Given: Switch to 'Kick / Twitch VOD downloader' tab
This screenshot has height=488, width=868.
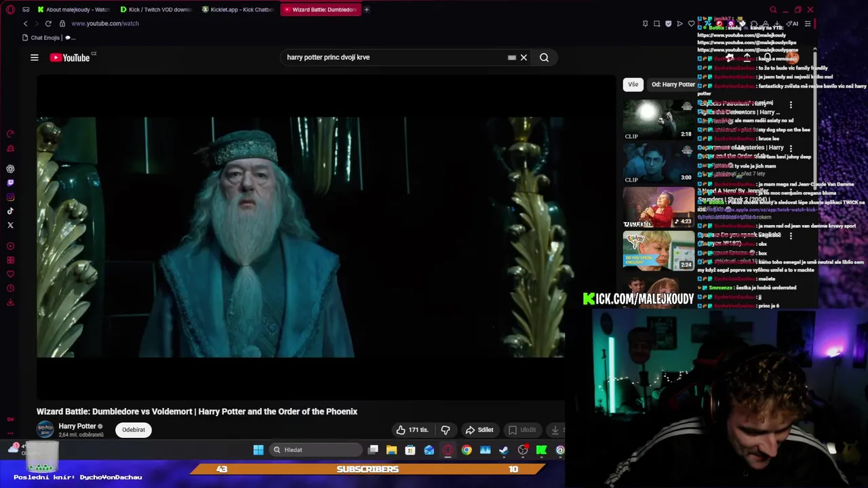Looking at the screenshot, I should coord(155,9).
